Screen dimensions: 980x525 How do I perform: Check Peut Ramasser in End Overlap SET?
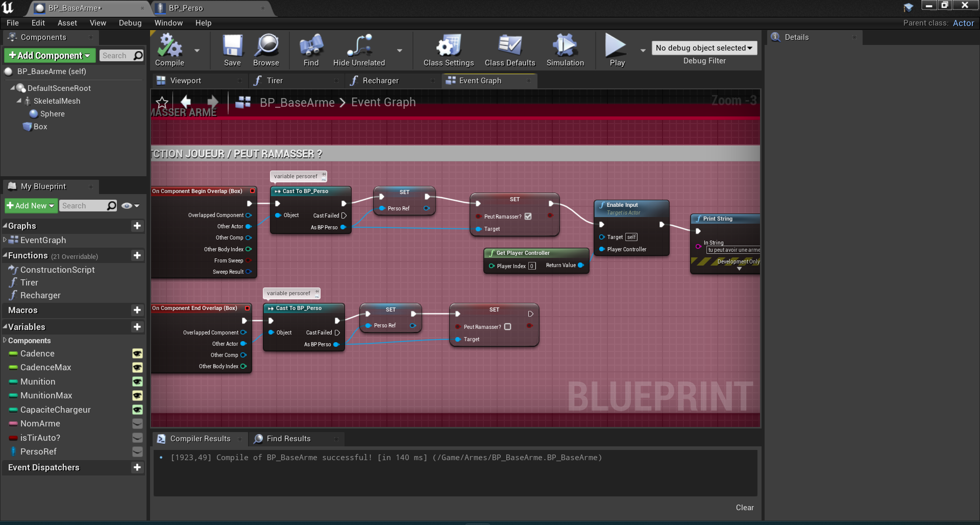coord(507,327)
